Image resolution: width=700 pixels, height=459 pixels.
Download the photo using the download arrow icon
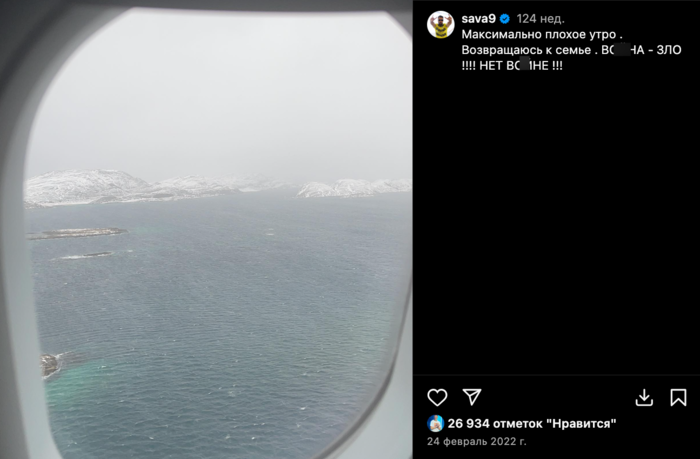coord(644,397)
